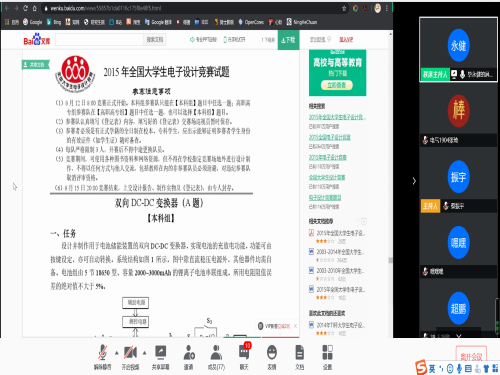Turn on the video camera
The height and width of the screenshot is (375, 500).
pos(130,357)
